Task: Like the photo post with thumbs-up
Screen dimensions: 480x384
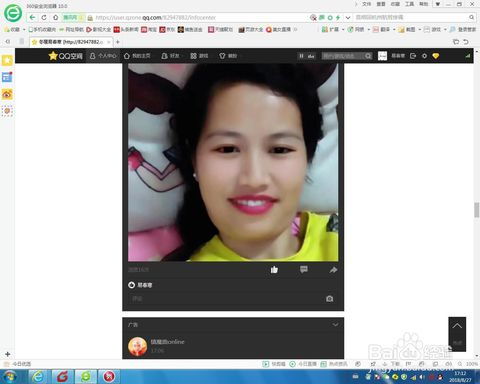Action: [274, 269]
